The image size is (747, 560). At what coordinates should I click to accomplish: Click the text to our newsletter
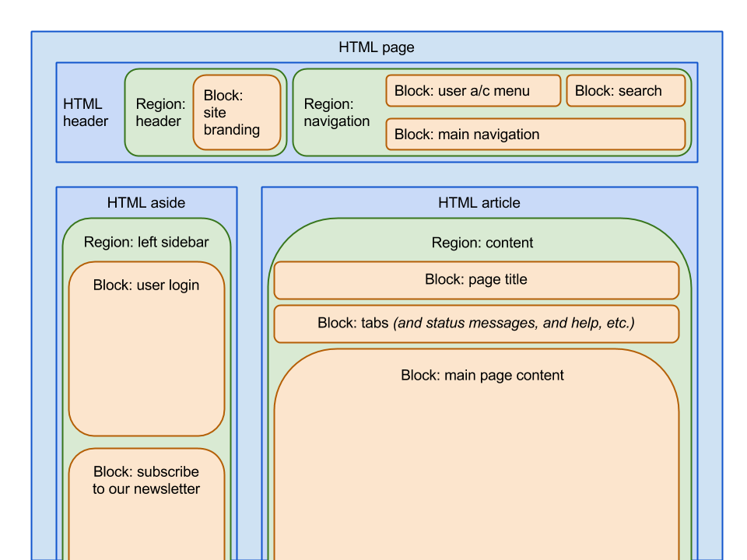(146, 489)
